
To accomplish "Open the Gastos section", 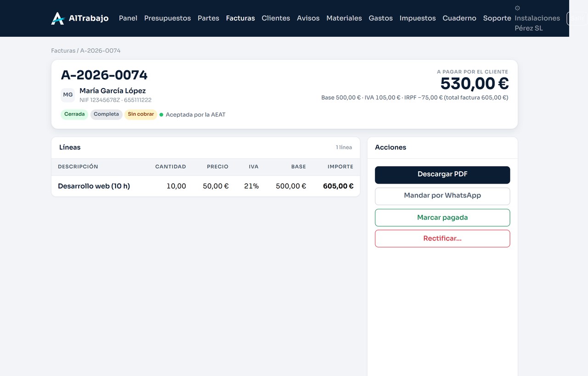I will coord(381,18).
